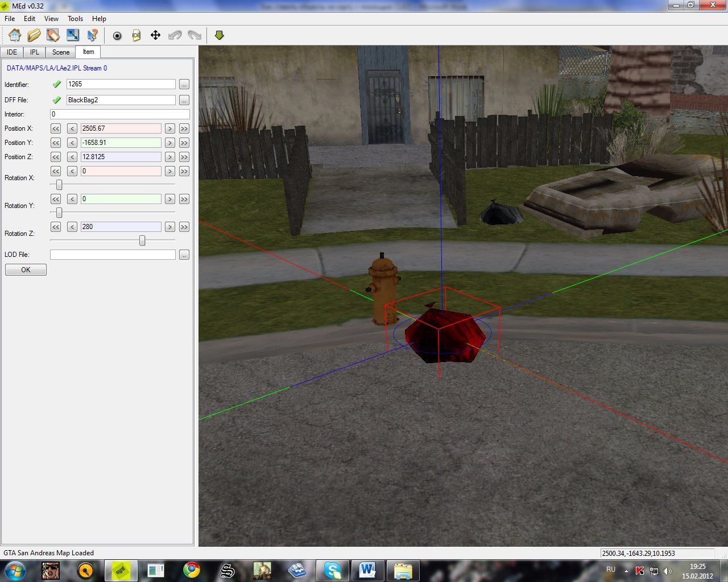The height and width of the screenshot is (582, 728).
Task: Click the coordinates readout in status bar
Action: (657, 553)
